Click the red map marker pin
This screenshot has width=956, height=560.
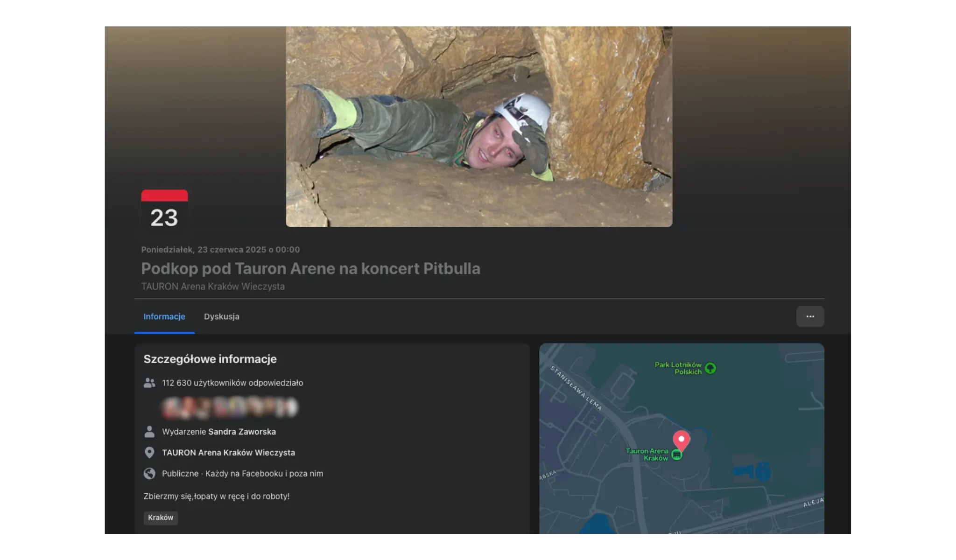681,440
